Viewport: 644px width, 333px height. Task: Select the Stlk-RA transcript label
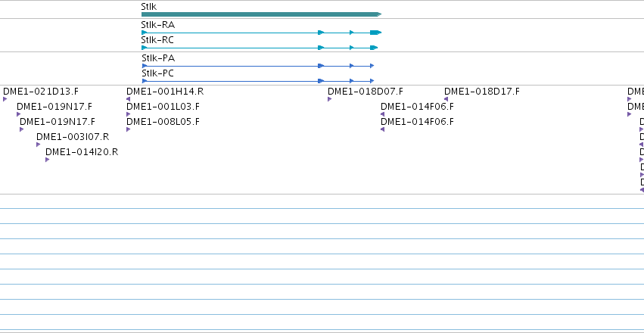(157, 25)
